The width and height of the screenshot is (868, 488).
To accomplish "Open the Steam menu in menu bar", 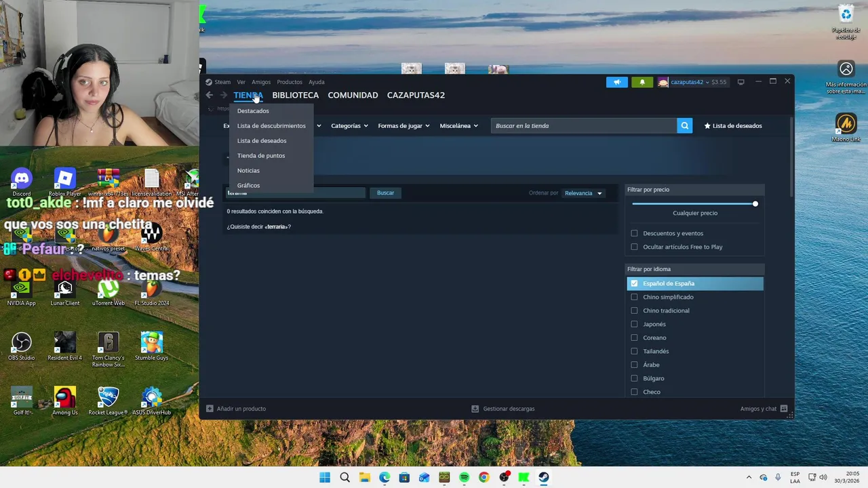I will (222, 82).
